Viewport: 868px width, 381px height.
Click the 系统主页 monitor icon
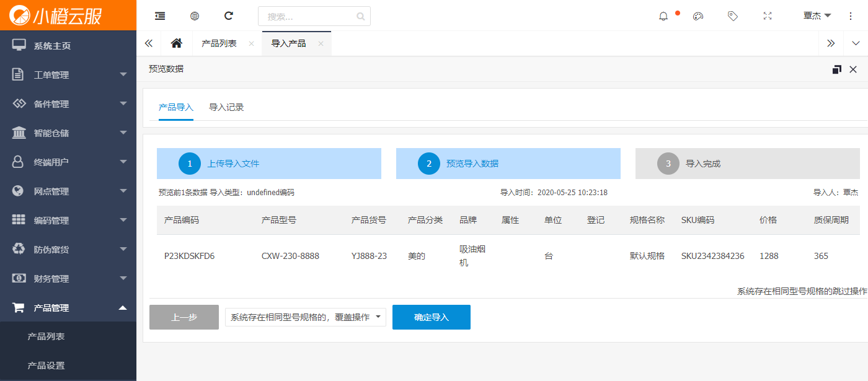pos(19,45)
